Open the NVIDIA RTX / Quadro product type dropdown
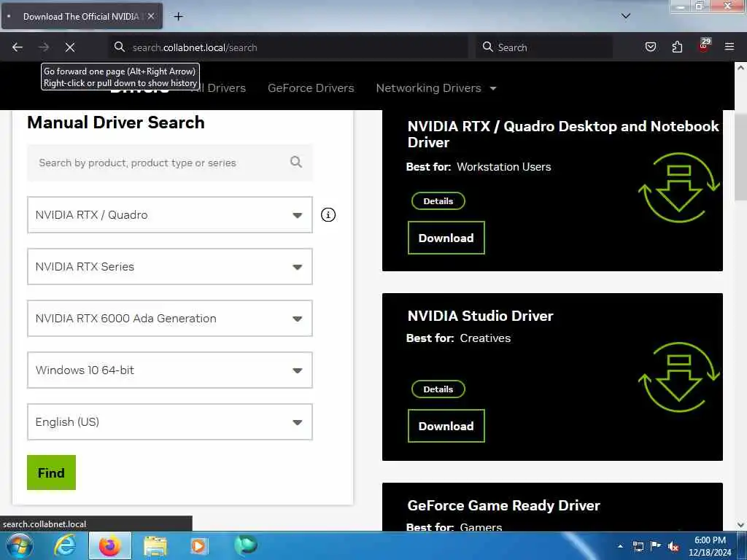The image size is (747, 560). point(170,215)
